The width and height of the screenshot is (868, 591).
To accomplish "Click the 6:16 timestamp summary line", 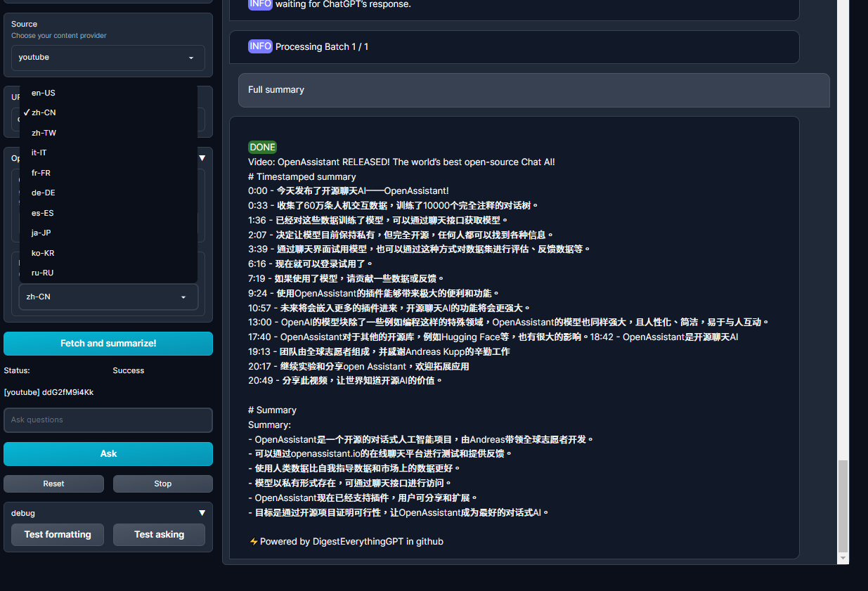I will (311, 264).
